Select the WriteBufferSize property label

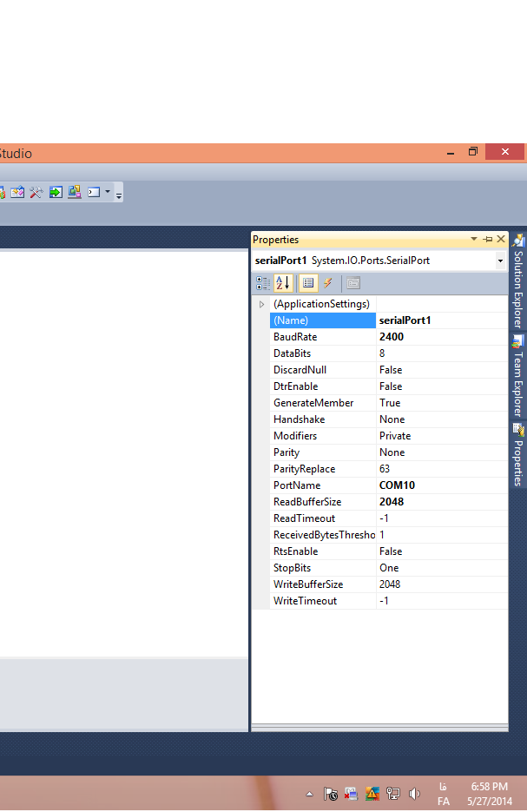point(308,584)
